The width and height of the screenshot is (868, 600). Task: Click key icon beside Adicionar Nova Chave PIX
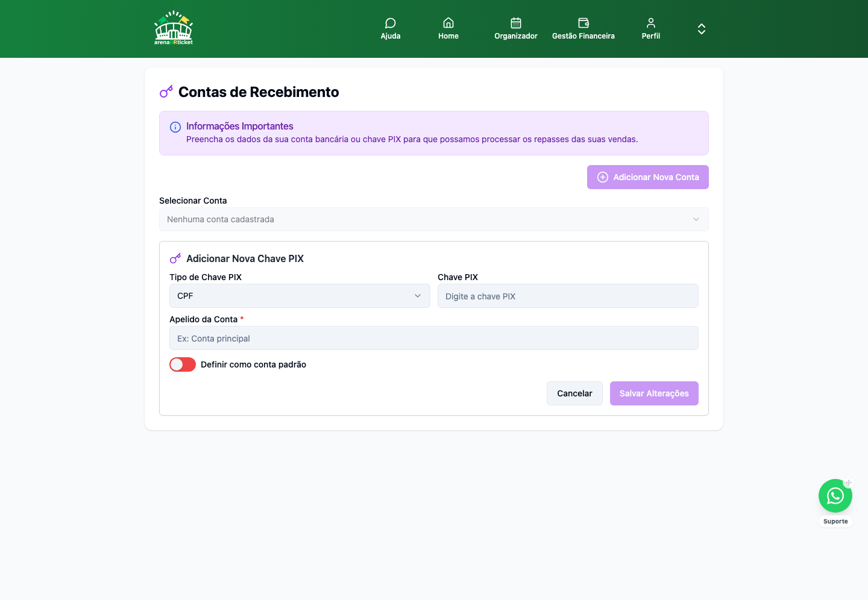coord(175,258)
